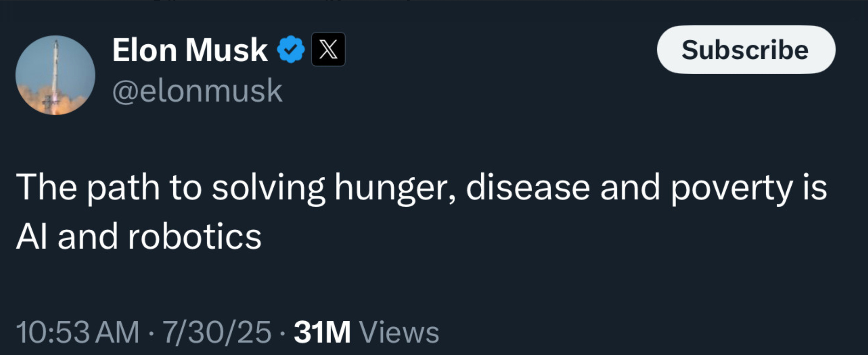This screenshot has height=355, width=868.
Task: Click the word "robotics" in the post
Action: (x=194, y=237)
